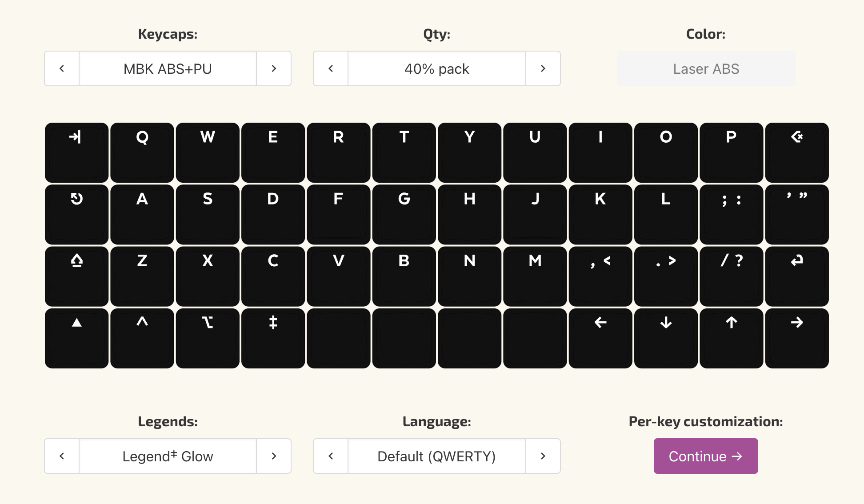The width and height of the screenshot is (864, 504).
Task: Click the solid triangle keycap
Action: [76, 338]
